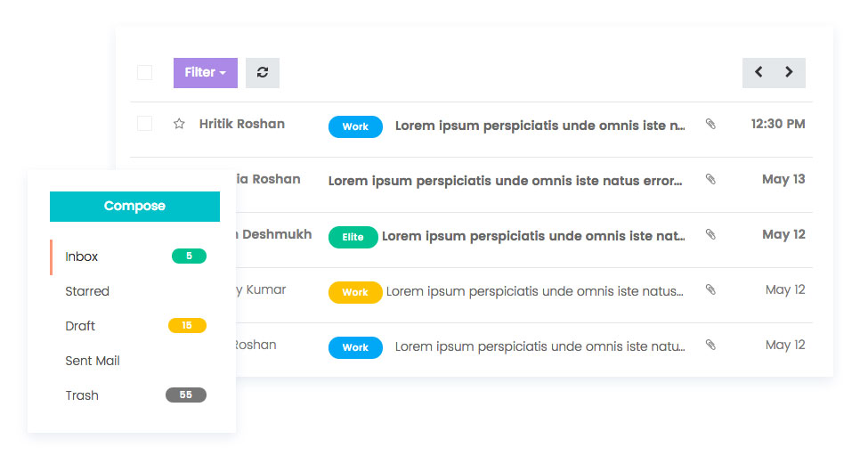Tick the select-all emails checkbox
This screenshot has height=464, width=868.
pos(144,73)
